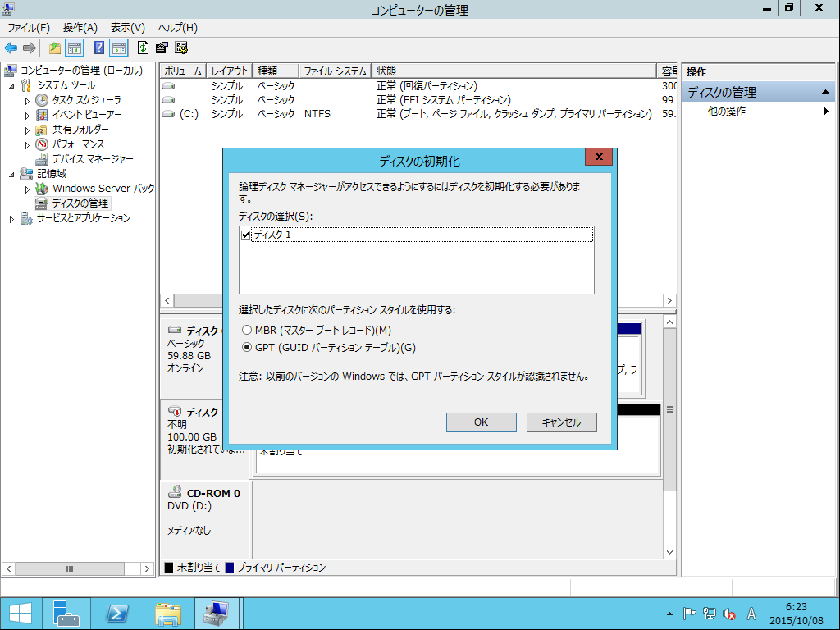
Task: Open the Help (ヘルプ) menu
Action: pos(177,28)
